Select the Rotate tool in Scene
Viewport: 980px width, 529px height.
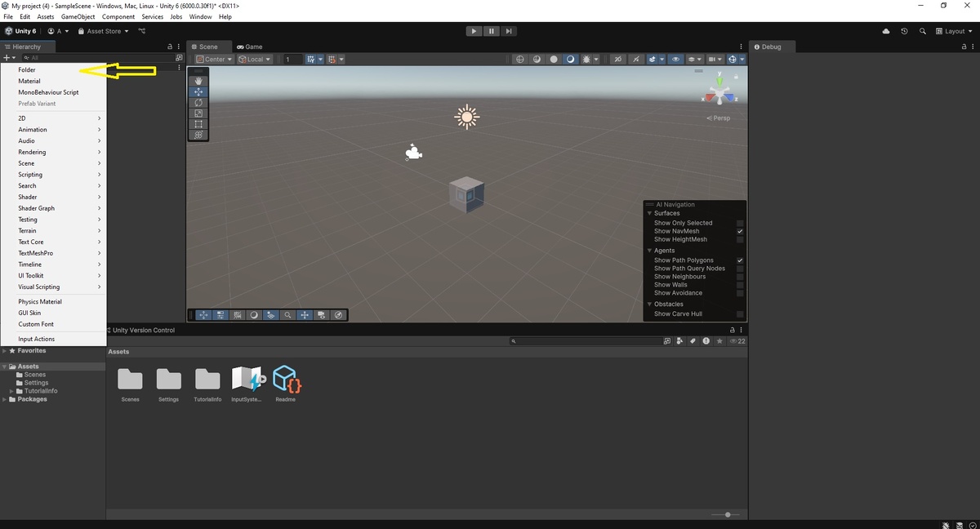click(x=198, y=102)
